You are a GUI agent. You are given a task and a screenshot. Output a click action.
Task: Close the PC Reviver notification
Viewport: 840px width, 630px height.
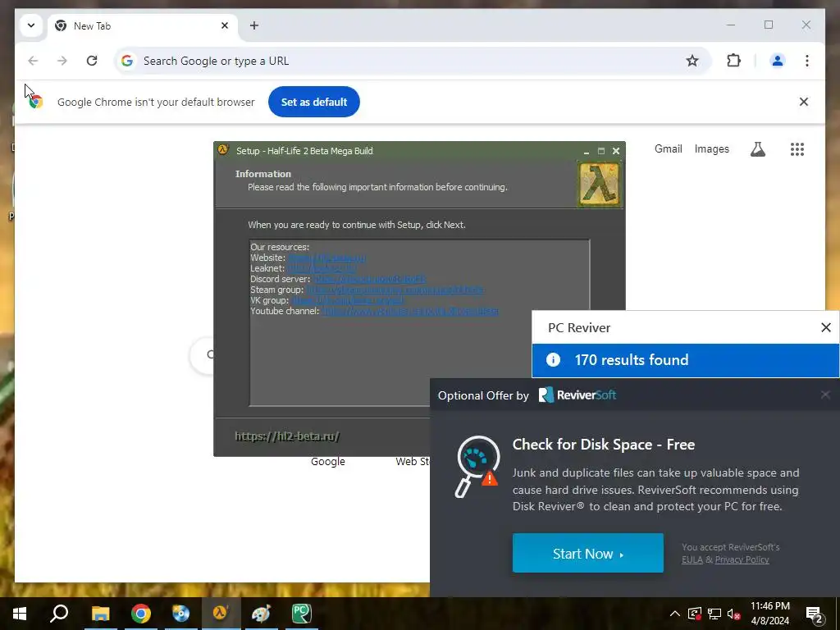pyautogui.click(x=825, y=327)
